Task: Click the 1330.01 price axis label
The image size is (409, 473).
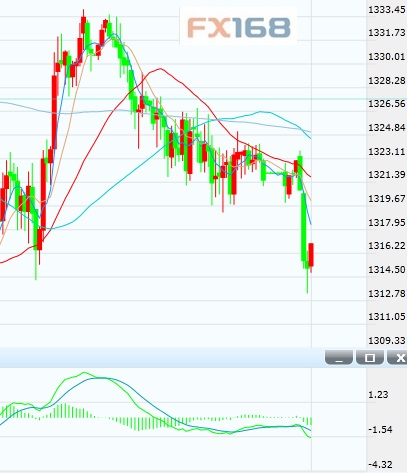Action: pos(387,57)
